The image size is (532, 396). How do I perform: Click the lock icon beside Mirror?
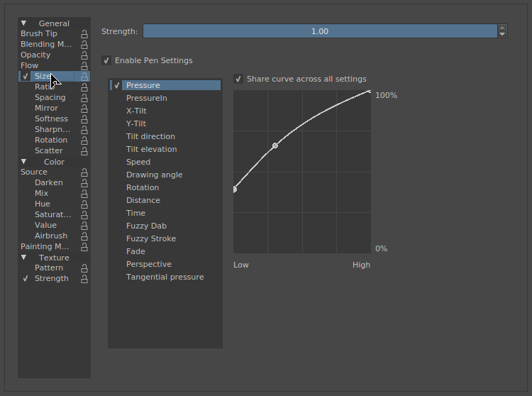click(x=84, y=109)
